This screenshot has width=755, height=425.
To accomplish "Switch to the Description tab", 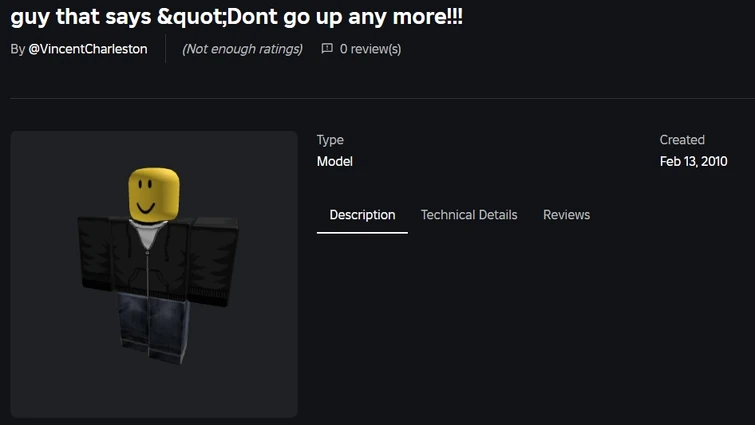I will click(x=362, y=215).
